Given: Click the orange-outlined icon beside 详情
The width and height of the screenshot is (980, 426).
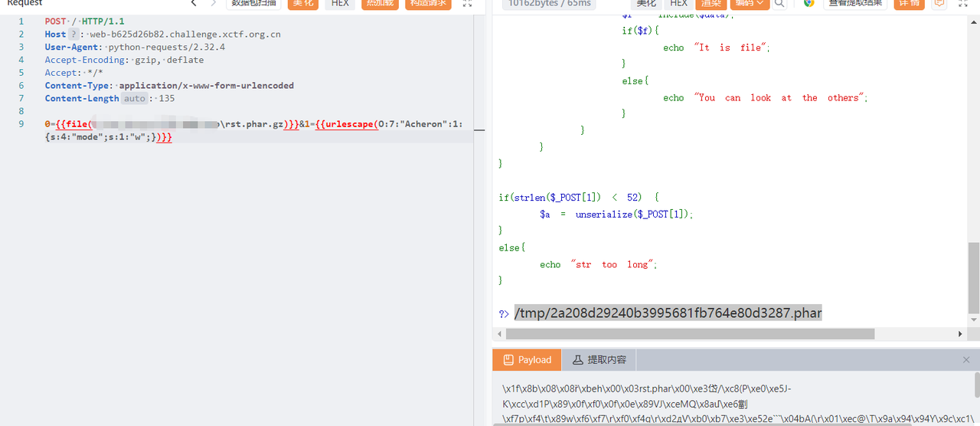Looking at the screenshot, I should pos(939,3).
